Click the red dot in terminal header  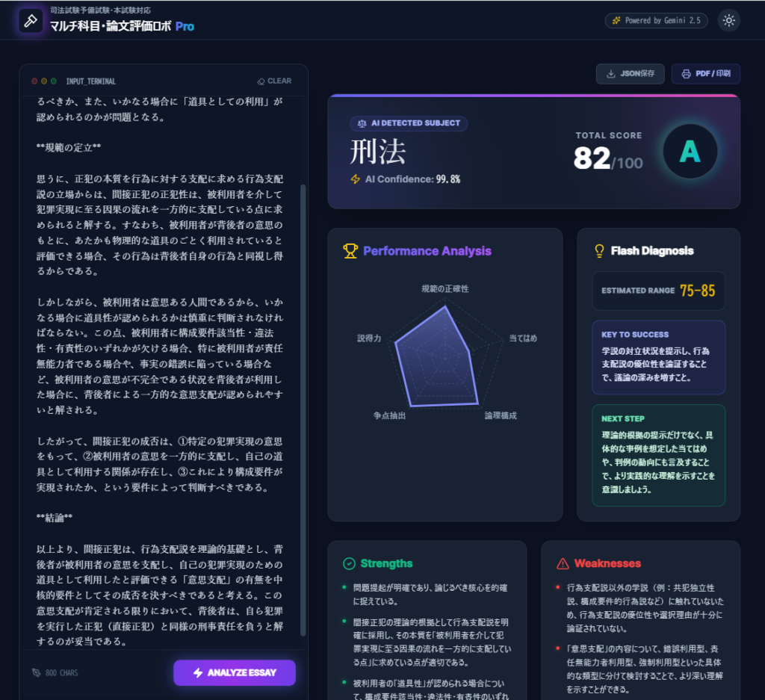click(x=34, y=81)
